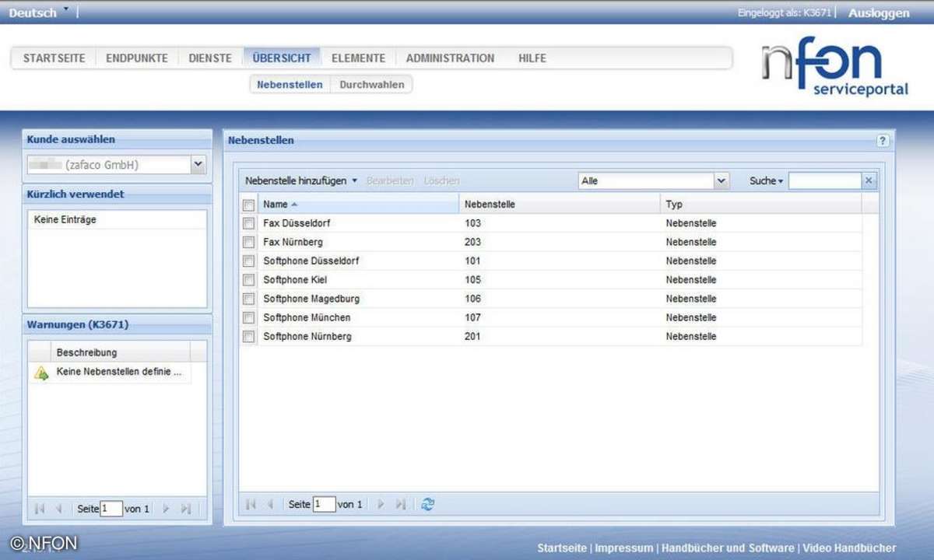934x560 pixels.
Task: Sort by the Name column header
Action: [x=276, y=205]
